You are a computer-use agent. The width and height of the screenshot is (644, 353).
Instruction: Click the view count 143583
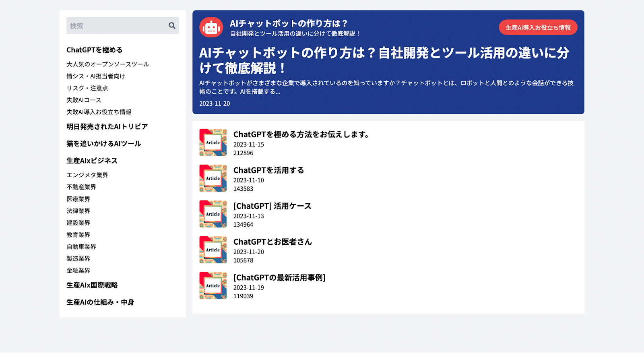[244, 189]
